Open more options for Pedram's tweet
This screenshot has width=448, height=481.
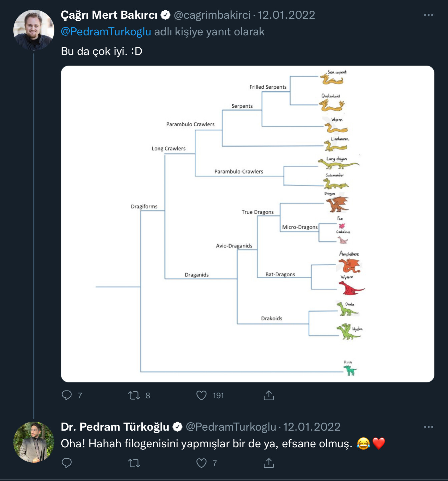[428, 427]
